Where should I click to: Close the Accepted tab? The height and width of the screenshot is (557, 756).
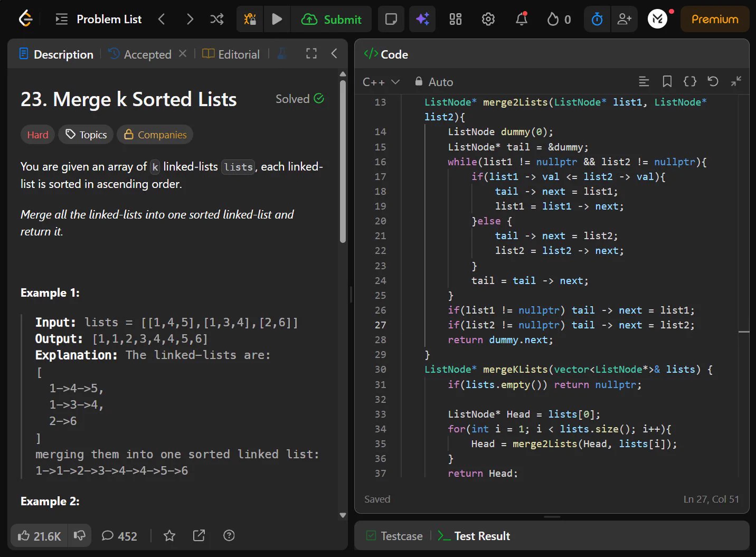click(183, 54)
